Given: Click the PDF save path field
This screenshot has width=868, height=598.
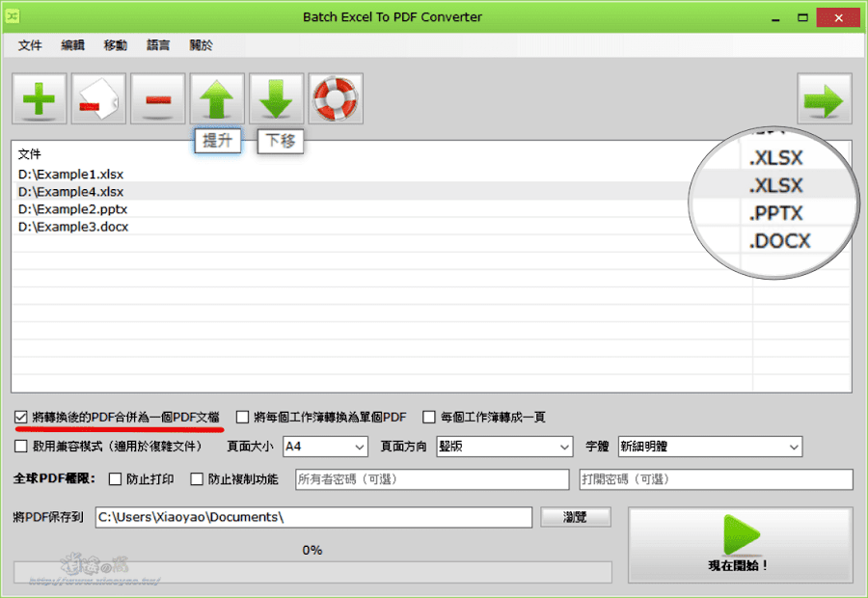Looking at the screenshot, I should click(313, 517).
